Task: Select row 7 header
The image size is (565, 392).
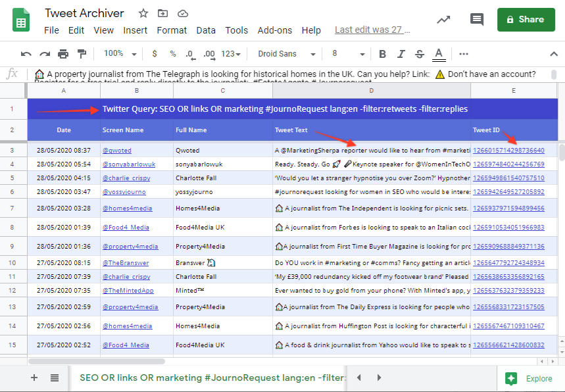Action: coord(12,208)
